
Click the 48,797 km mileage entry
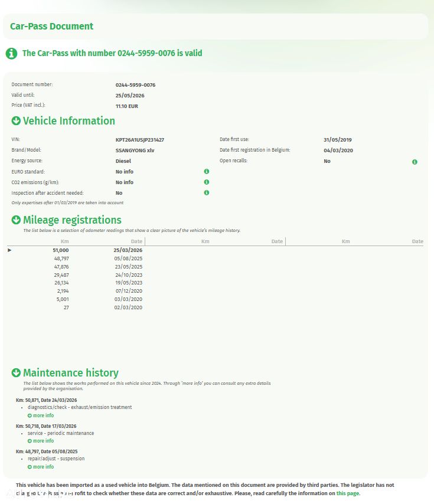(x=61, y=258)
